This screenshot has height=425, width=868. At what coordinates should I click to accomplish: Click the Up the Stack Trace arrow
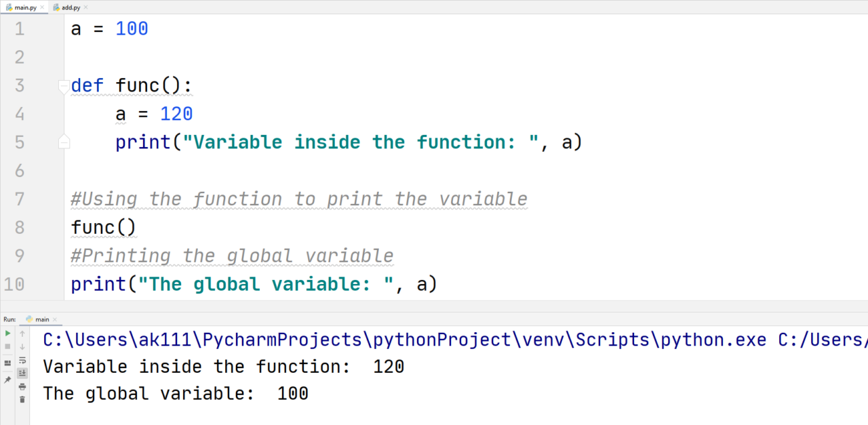tap(22, 333)
